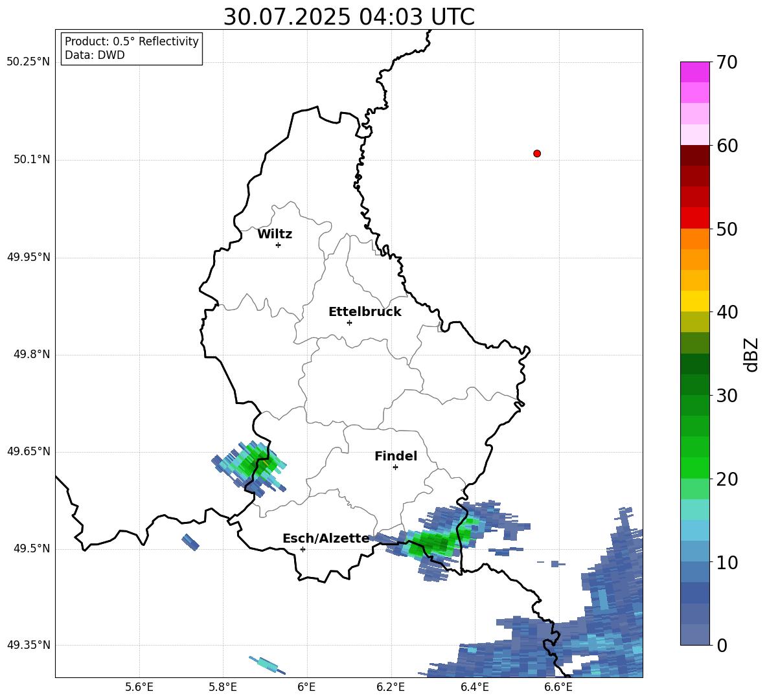The width and height of the screenshot is (767, 700).
Task: Click the 'Product: 0.5° Reflectivity' text
Action: coord(132,41)
